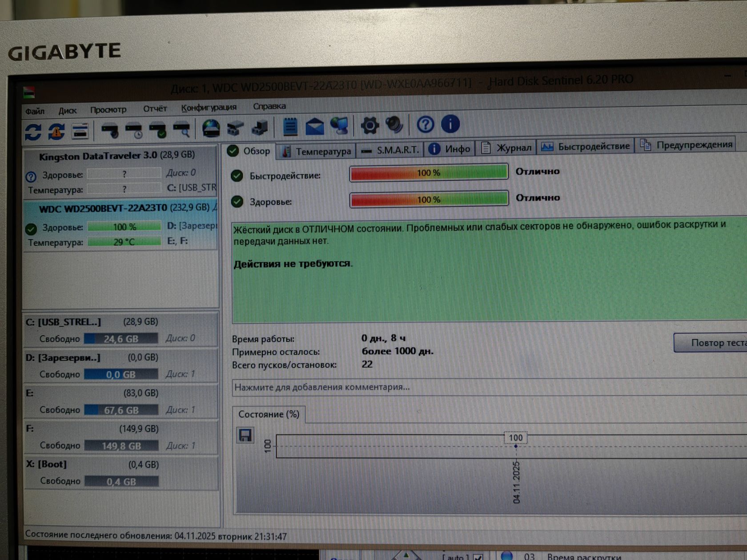Screen dimensions: 747x560
Task: Click the comment input field
Action: click(489, 387)
